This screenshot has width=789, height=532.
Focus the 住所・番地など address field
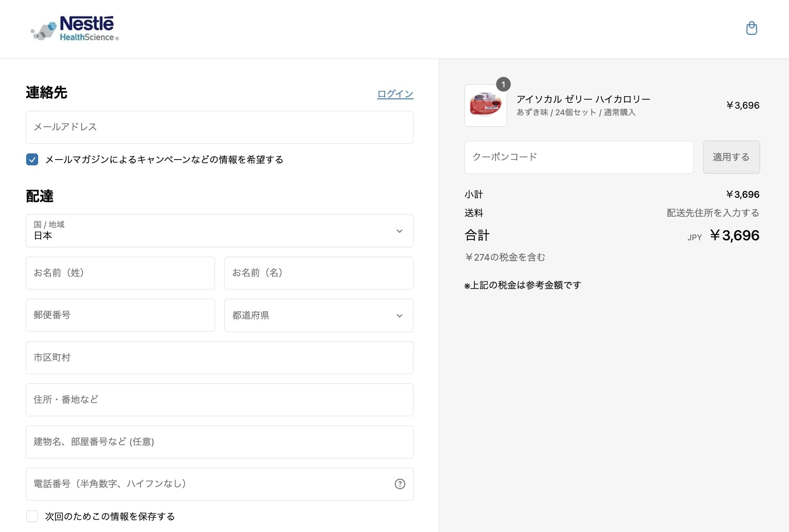pyautogui.click(x=219, y=400)
